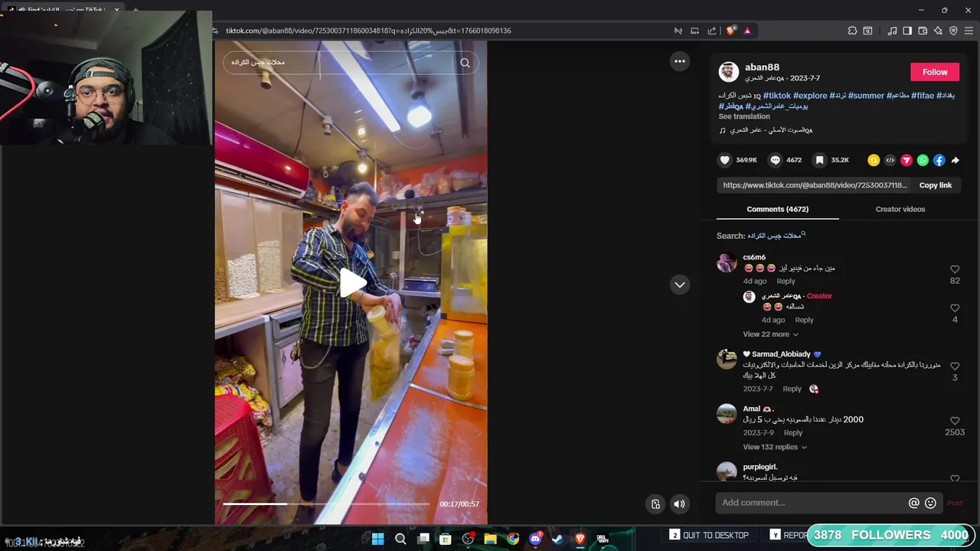This screenshot has width=980, height=551.
Task: Share the video to Facebook
Action: 939,160
